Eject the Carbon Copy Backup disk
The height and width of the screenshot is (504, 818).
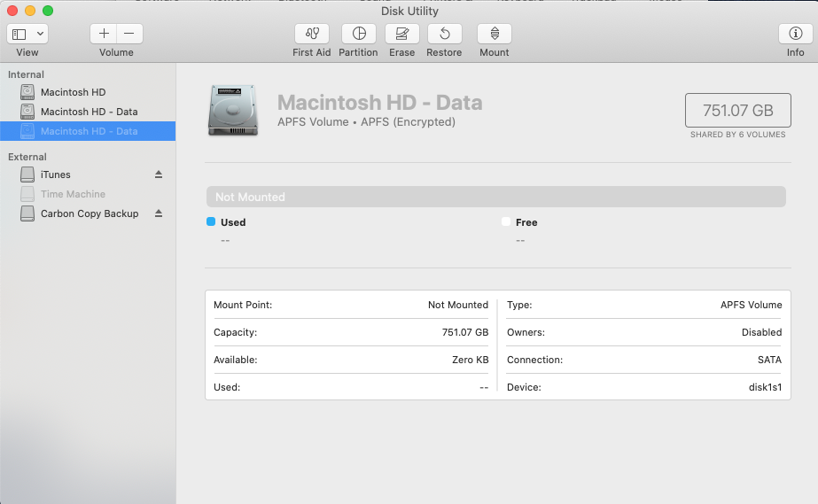coord(159,213)
